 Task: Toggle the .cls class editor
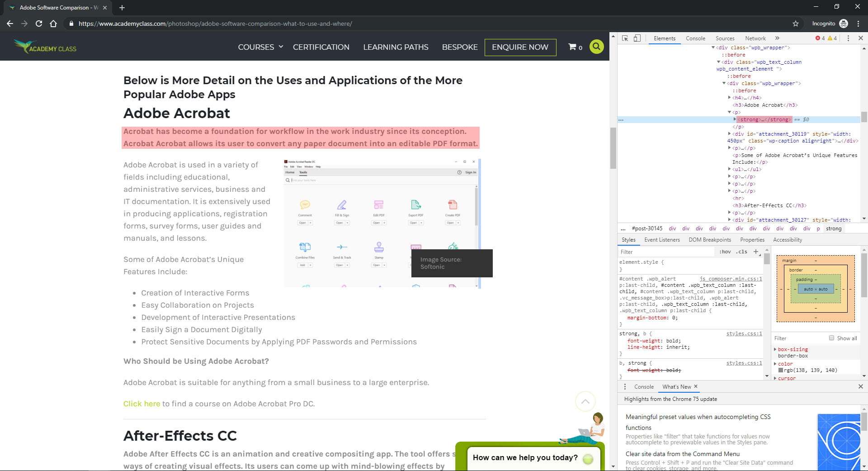(741, 252)
